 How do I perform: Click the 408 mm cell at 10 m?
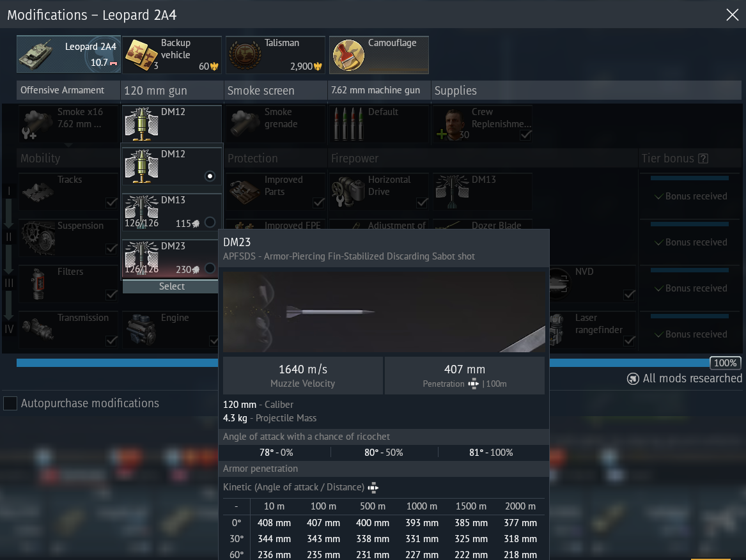(x=274, y=523)
